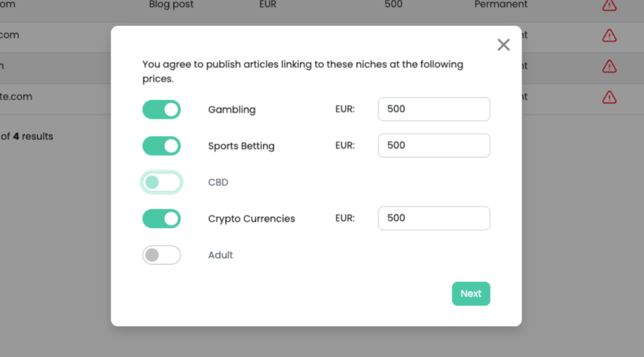This screenshot has height=357, width=644.
Task: Enable the Adult niche toggle
Action: click(x=162, y=255)
